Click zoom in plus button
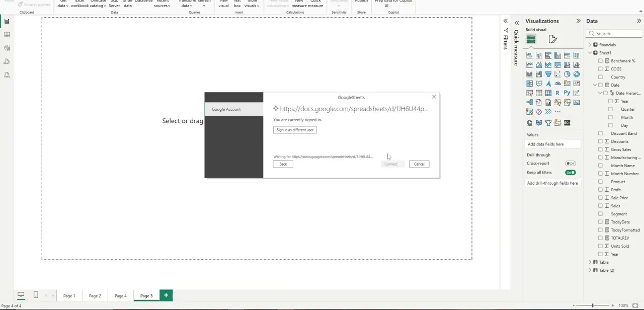Screen dimensions: 644x310 (612, 305)
